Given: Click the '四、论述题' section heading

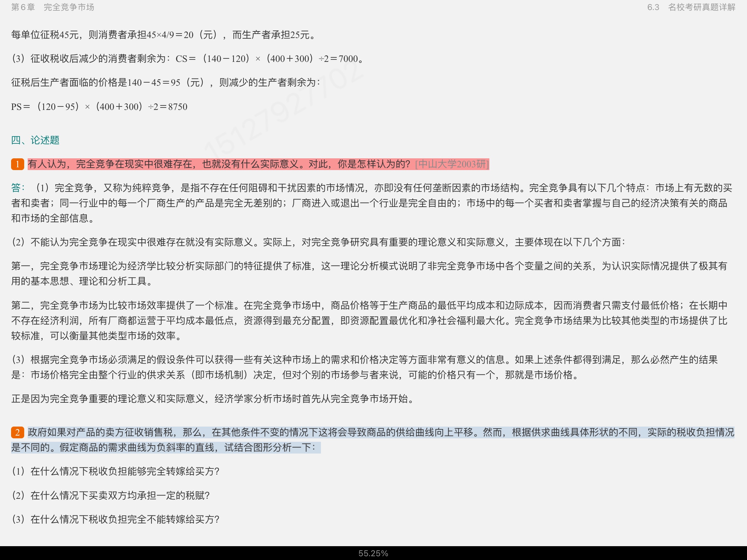Looking at the screenshot, I should tap(35, 140).
